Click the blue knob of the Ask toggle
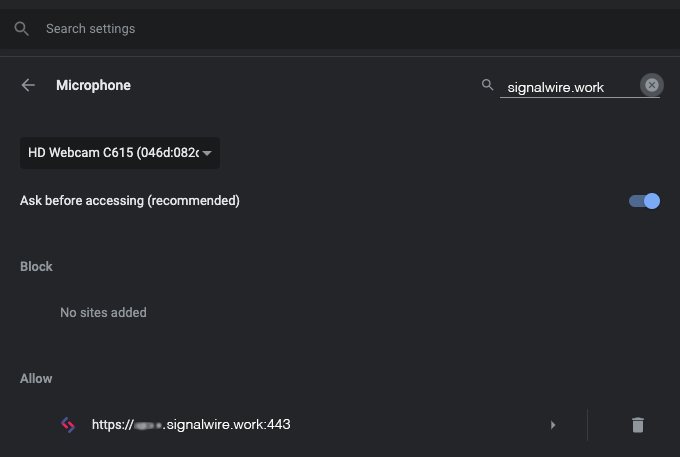The image size is (680, 457). click(652, 201)
